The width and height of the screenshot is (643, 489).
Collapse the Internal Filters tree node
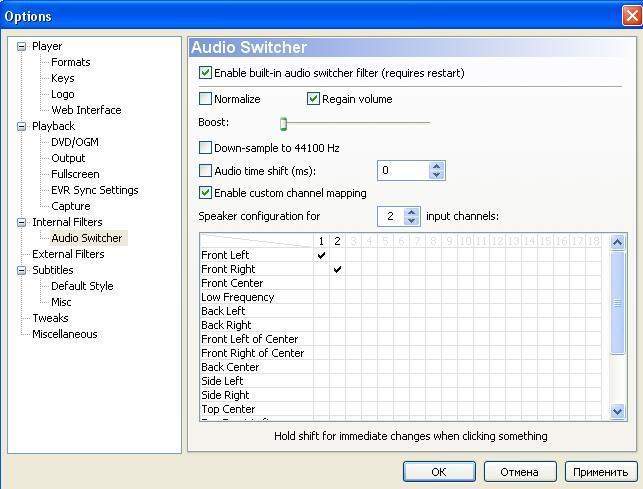pyautogui.click(x=21, y=222)
